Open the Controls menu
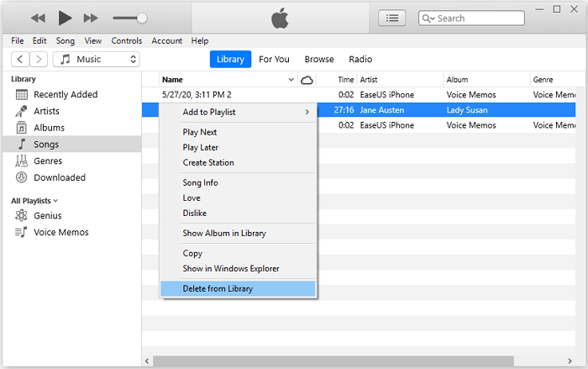 [126, 40]
